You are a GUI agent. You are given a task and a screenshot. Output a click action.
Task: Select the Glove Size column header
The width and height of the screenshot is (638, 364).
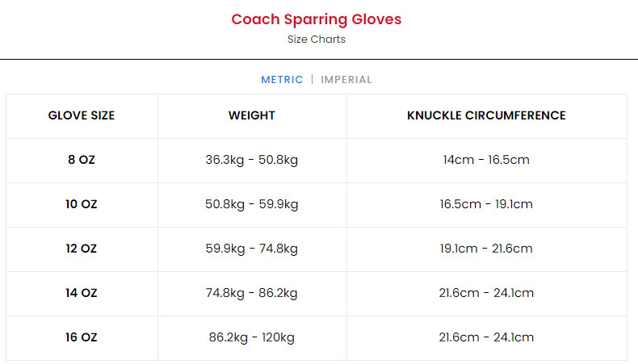82,115
